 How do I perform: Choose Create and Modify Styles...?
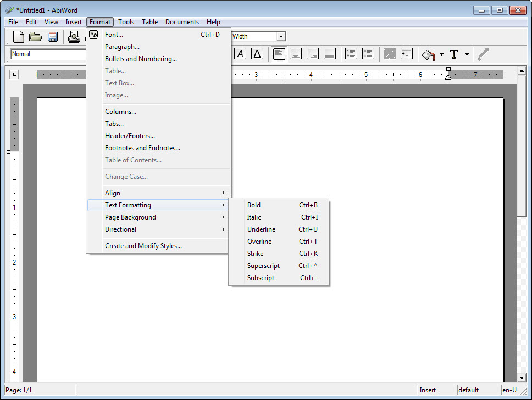(x=159, y=246)
